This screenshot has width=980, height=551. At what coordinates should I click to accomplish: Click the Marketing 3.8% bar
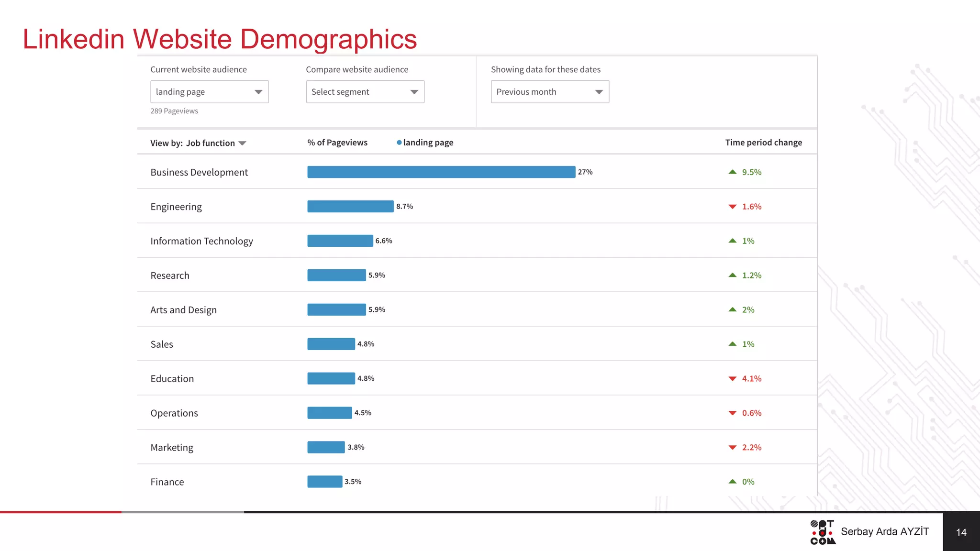pos(326,447)
